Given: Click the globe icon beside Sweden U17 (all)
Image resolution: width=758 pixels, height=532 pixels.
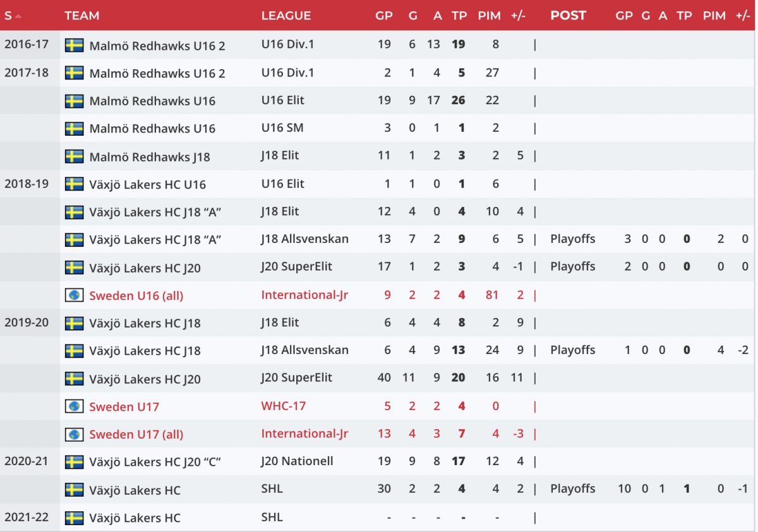Looking at the screenshot, I should (75, 434).
